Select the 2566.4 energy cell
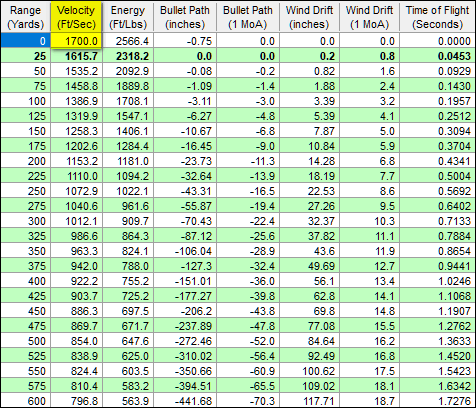The height and width of the screenshot is (408, 476). tap(128, 41)
